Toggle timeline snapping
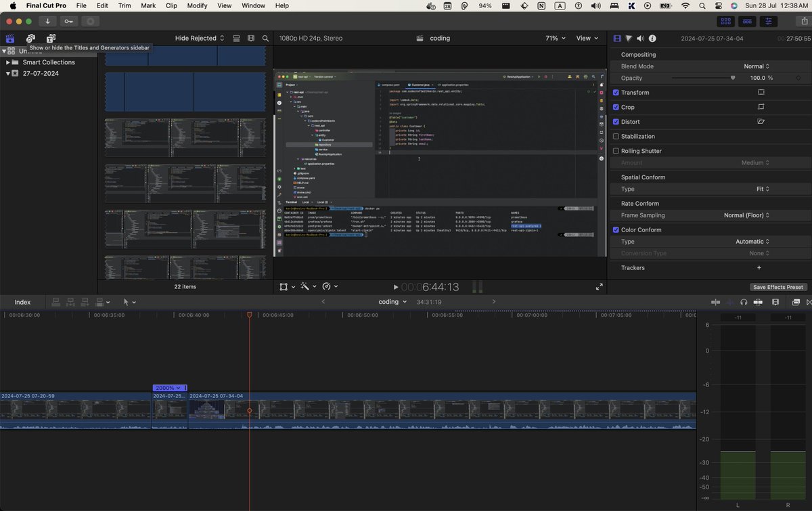The width and height of the screenshot is (812, 511). tap(759, 302)
